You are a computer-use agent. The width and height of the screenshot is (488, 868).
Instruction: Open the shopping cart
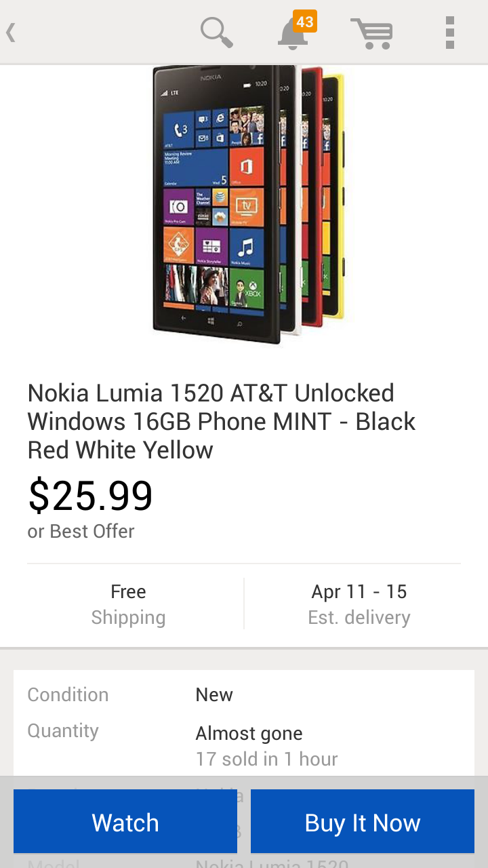point(371,33)
